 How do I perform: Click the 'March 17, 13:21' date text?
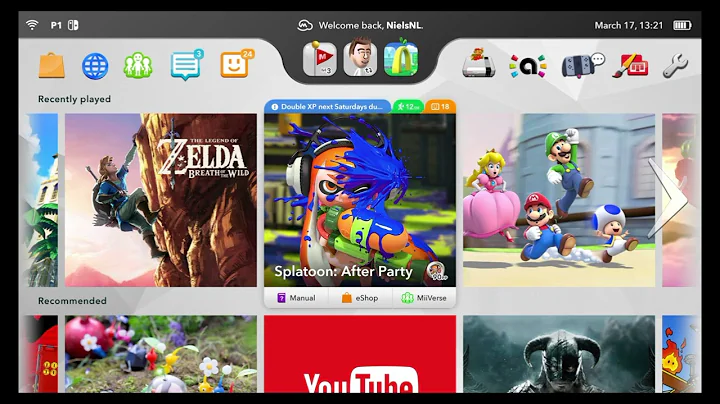[629, 25]
